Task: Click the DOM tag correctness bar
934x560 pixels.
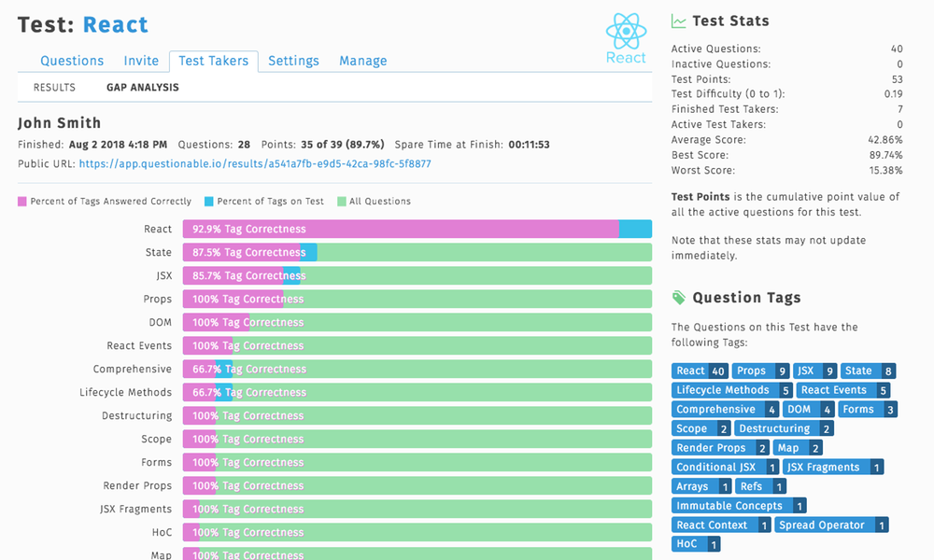Action: pyautogui.click(x=417, y=322)
